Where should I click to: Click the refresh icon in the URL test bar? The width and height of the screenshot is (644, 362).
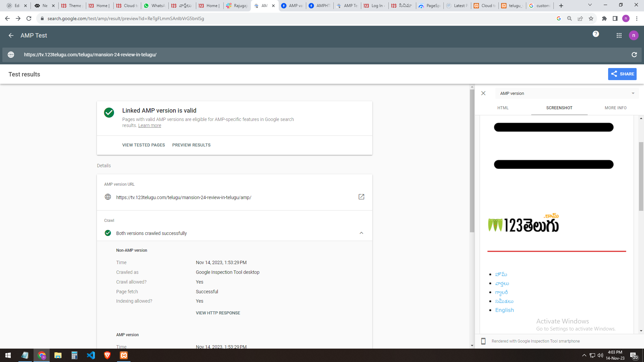(x=634, y=55)
